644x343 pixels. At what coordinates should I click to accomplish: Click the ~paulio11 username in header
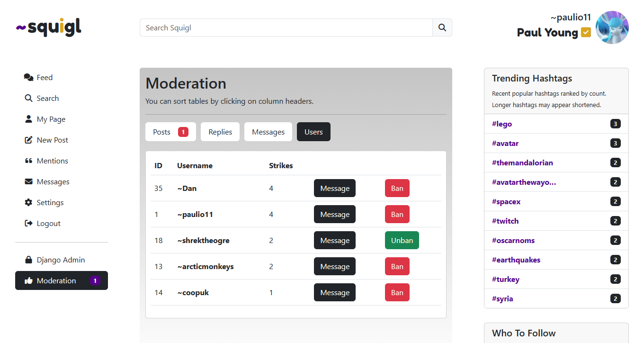(x=571, y=17)
